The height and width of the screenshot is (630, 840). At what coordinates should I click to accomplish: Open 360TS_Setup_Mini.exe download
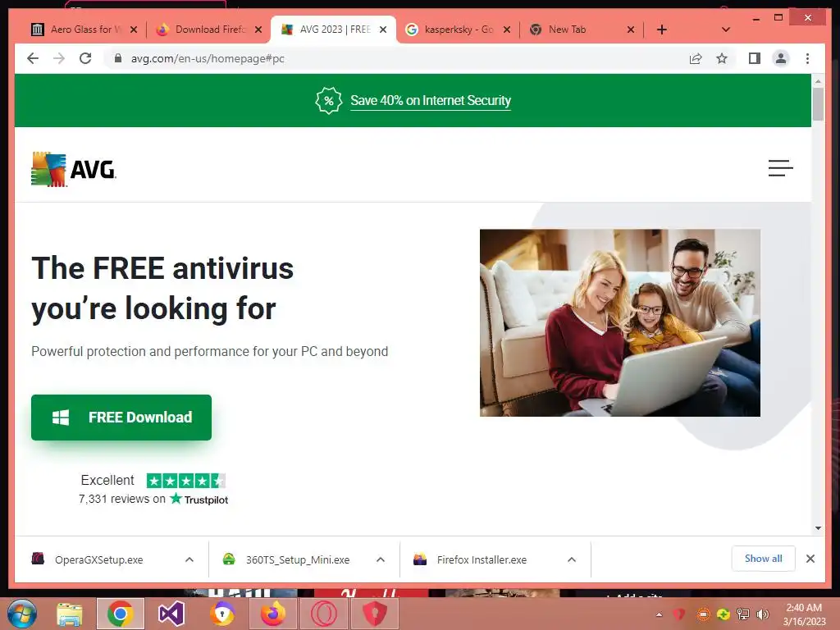(297, 559)
